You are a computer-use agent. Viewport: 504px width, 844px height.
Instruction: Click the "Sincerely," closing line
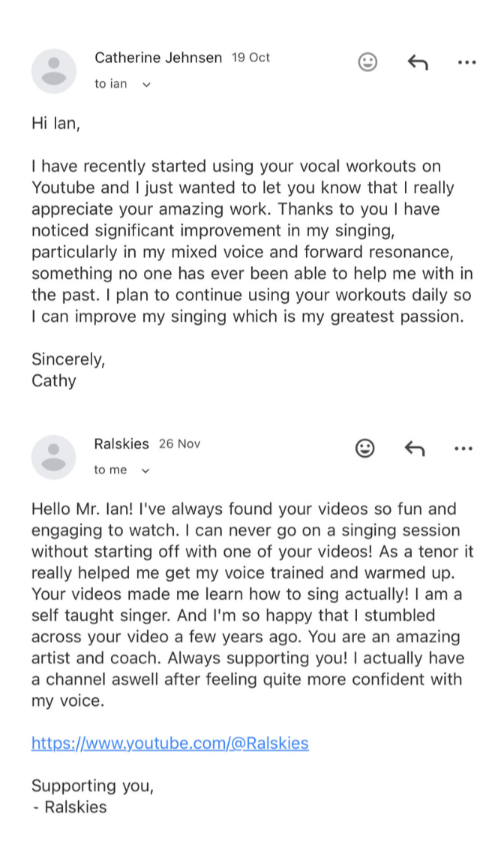tap(68, 359)
